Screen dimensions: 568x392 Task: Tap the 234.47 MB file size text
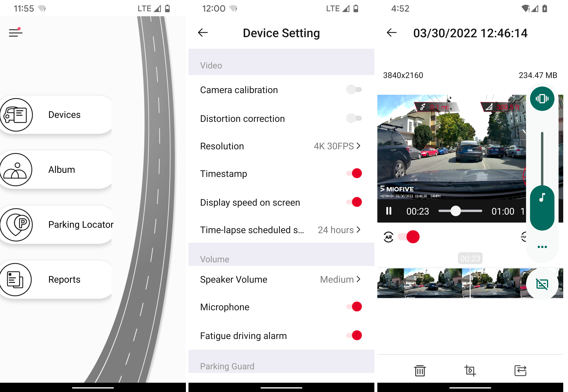tap(538, 75)
